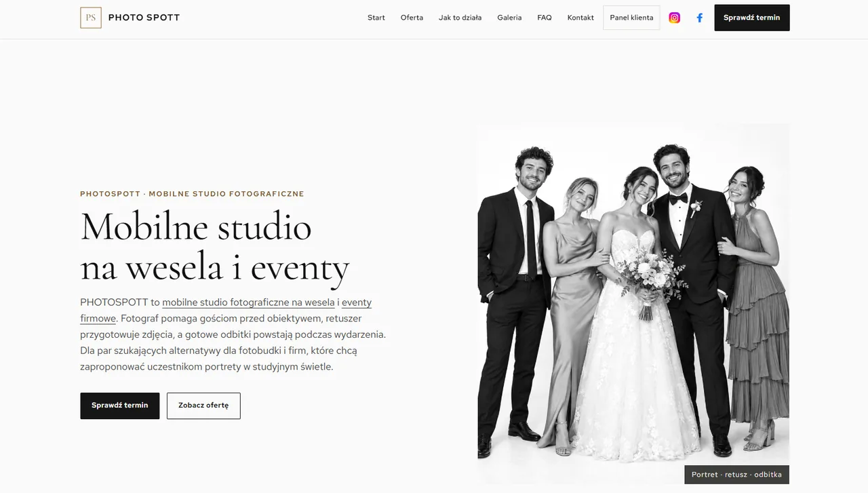
Task: Click Sprawdź termin in the header
Action: pyautogui.click(x=752, y=18)
